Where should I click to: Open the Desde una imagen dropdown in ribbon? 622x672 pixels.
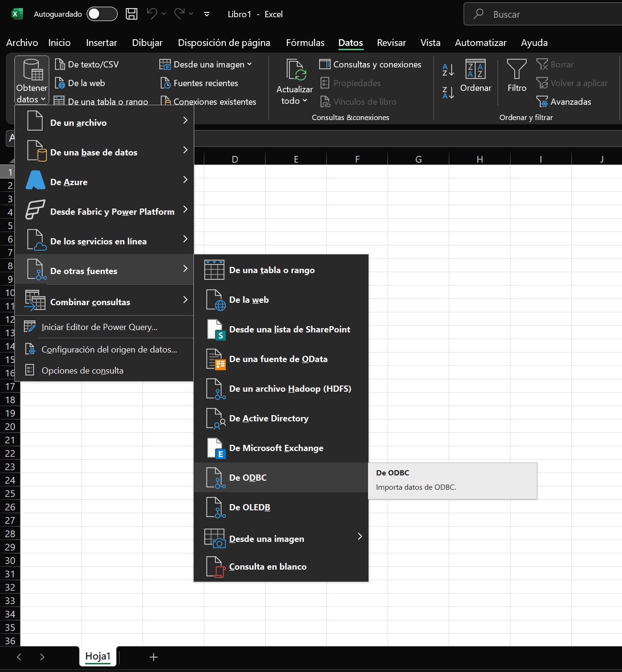click(206, 65)
